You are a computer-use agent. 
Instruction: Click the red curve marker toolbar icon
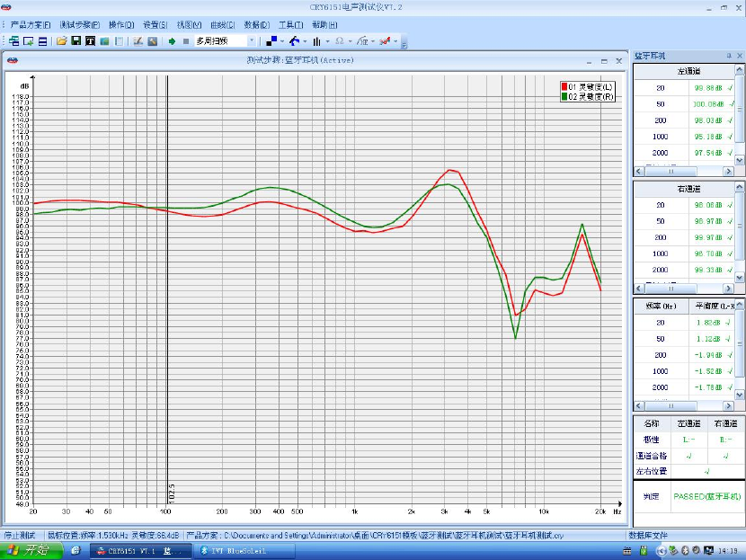pyautogui.click(x=385, y=41)
